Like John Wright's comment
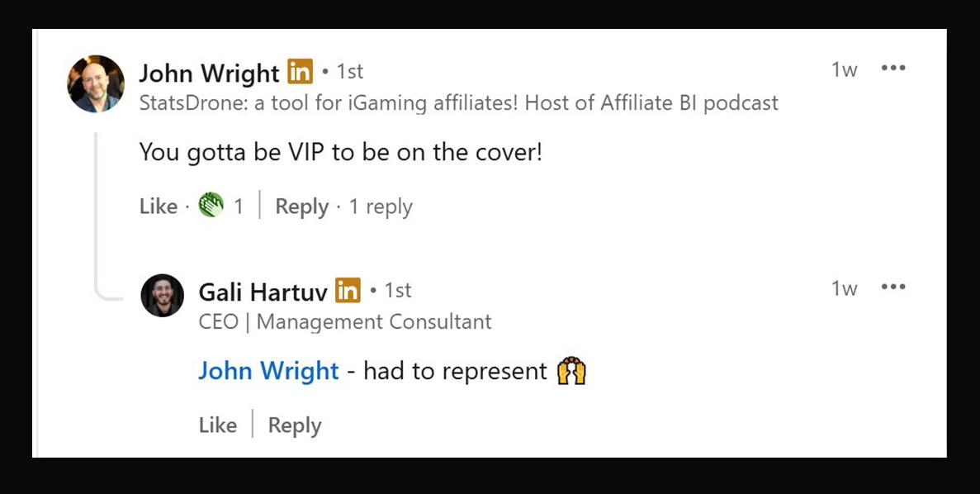 coord(159,207)
